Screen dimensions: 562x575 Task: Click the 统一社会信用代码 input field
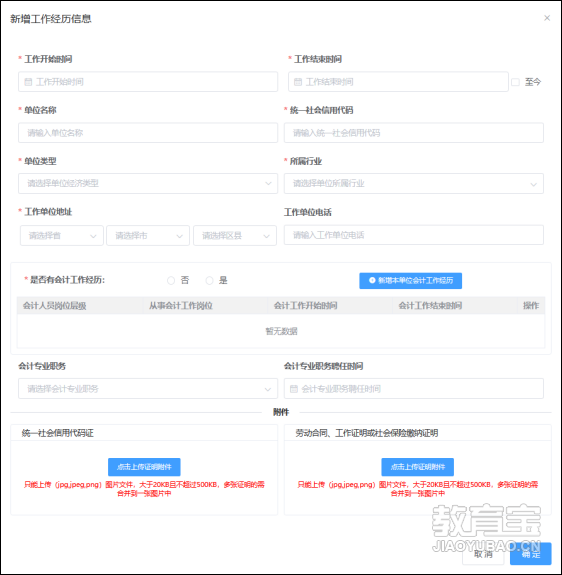pyautogui.click(x=414, y=133)
